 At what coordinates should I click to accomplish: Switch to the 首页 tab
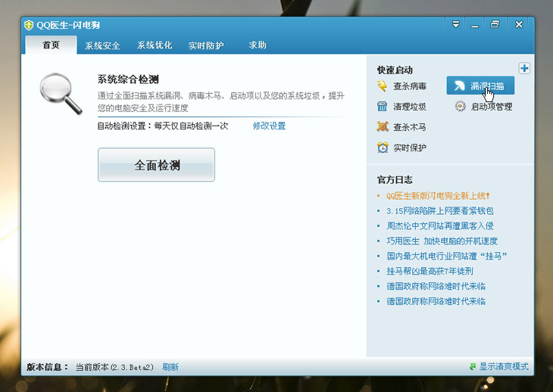click(52, 45)
